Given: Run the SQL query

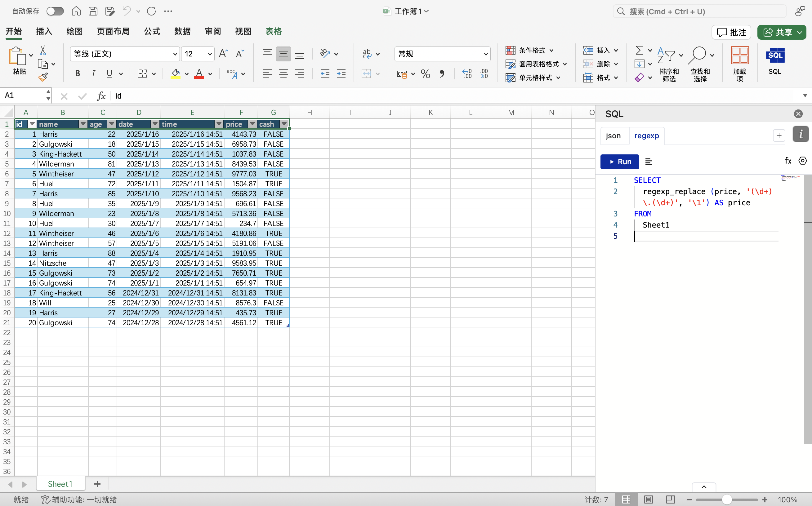Looking at the screenshot, I should tap(619, 162).
